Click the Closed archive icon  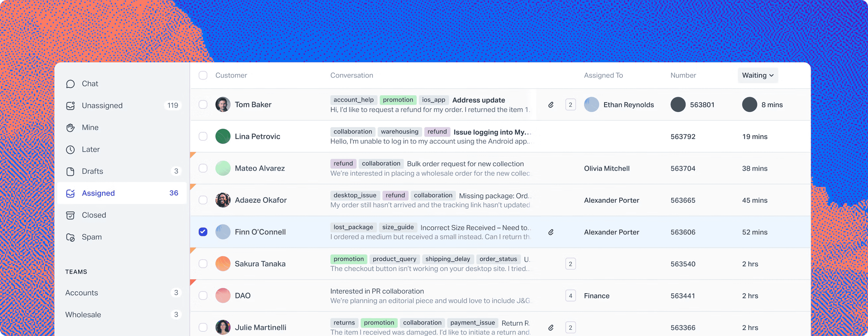(x=70, y=215)
